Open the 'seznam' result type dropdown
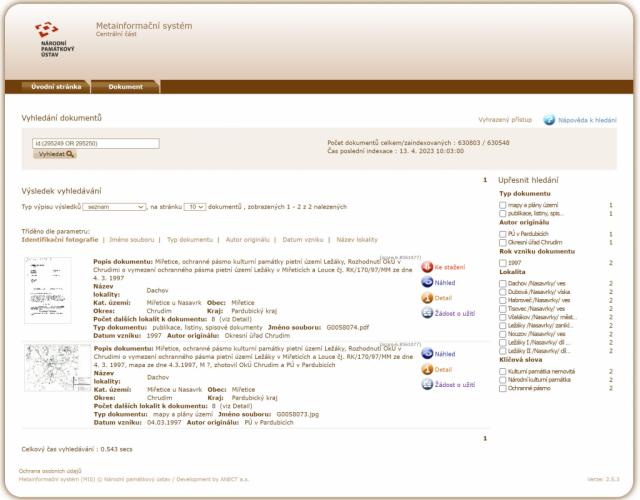The image size is (640, 500). tap(115, 206)
